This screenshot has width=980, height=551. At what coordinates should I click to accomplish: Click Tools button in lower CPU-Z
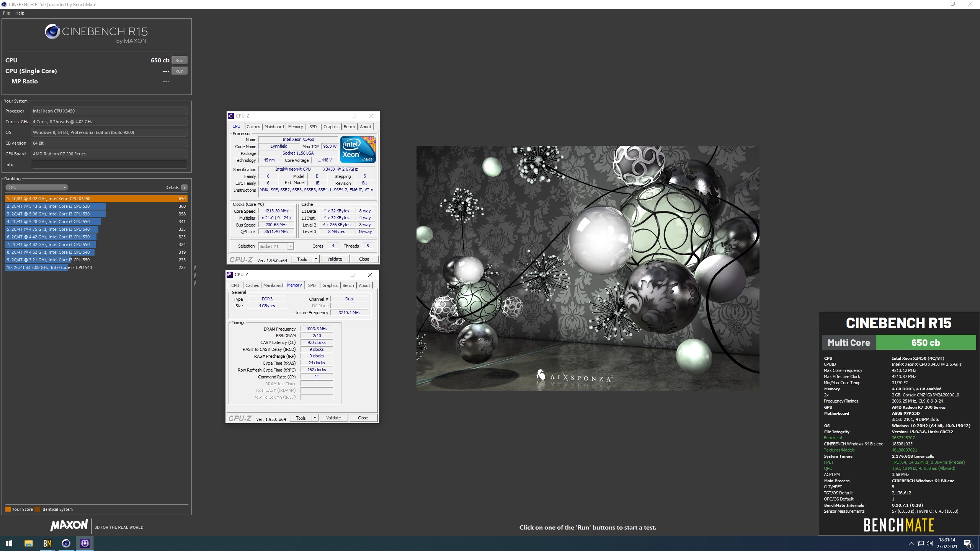[x=301, y=418]
